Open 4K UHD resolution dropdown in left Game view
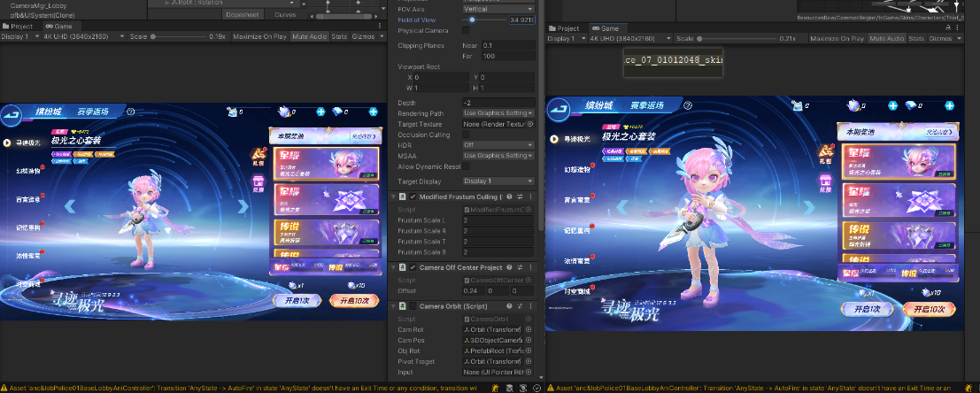 (x=83, y=37)
